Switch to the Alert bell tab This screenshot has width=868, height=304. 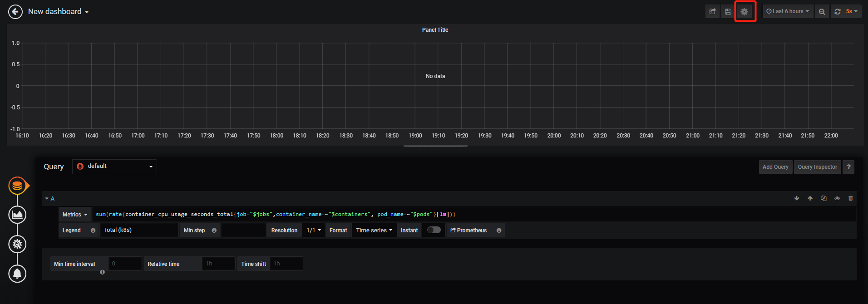tap(17, 274)
